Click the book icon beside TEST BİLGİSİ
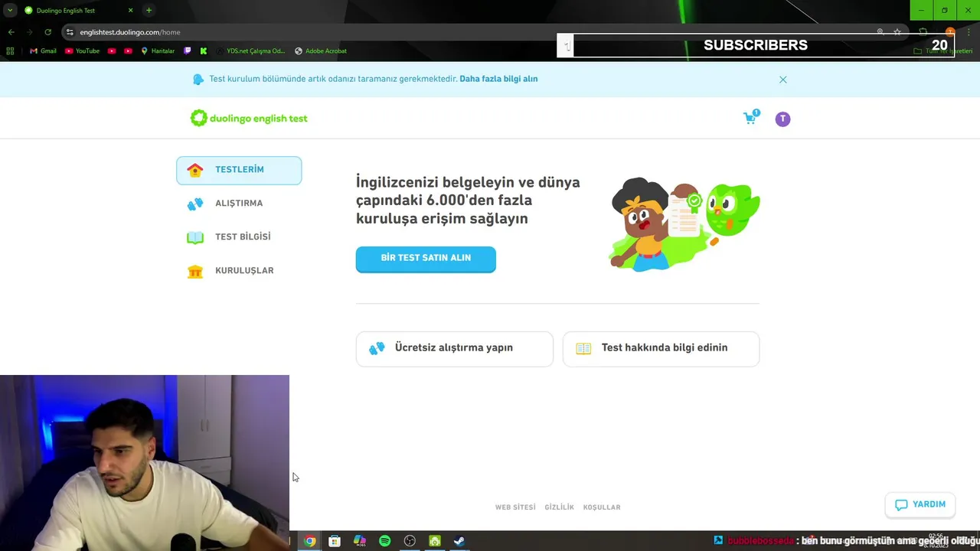 click(x=195, y=237)
